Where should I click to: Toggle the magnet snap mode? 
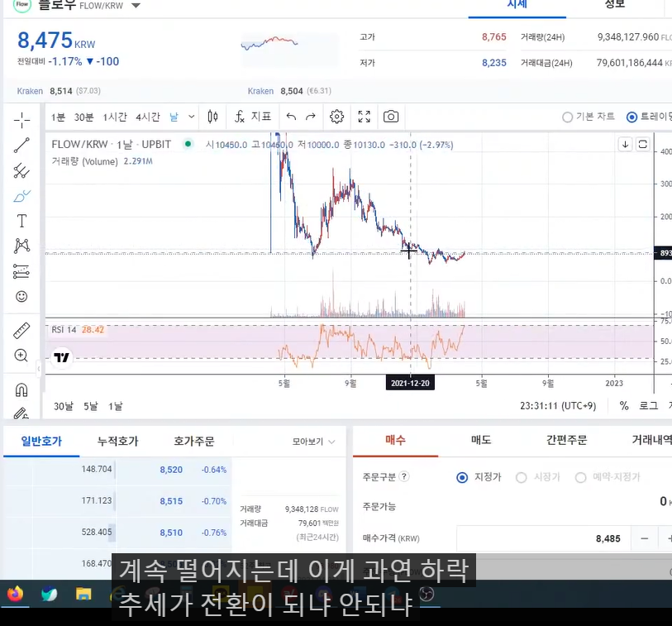click(x=21, y=389)
